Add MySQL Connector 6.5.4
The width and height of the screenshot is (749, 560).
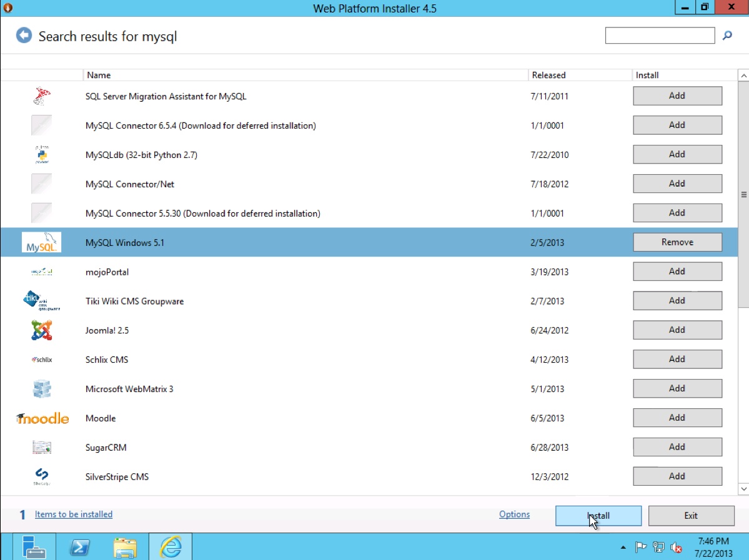[677, 125]
